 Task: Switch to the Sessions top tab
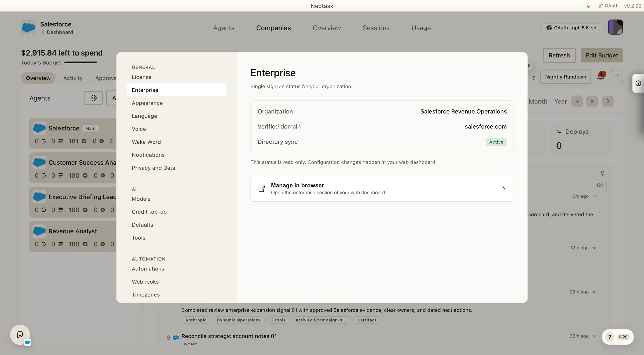(x=376, y=28)
